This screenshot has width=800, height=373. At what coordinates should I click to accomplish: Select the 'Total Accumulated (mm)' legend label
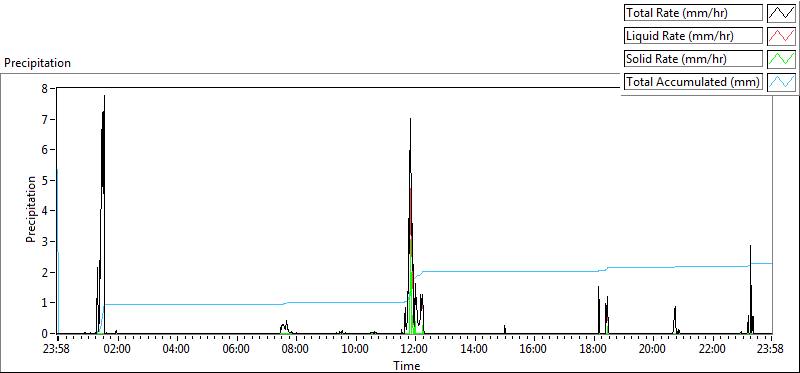point(693,81)
